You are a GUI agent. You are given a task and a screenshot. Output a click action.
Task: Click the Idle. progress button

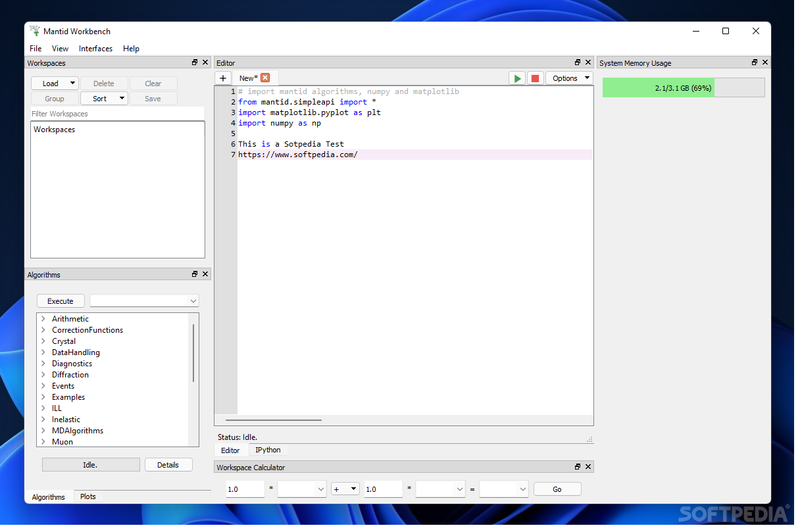(x=91, y=465)
